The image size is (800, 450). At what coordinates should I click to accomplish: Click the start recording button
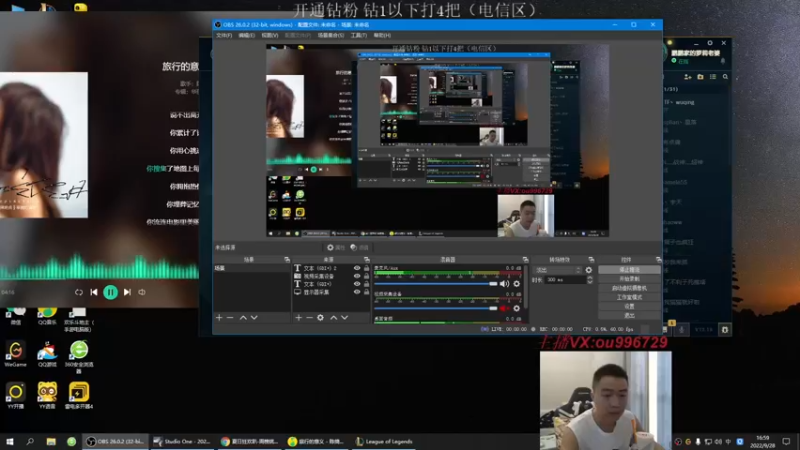[x=629, y=279]
